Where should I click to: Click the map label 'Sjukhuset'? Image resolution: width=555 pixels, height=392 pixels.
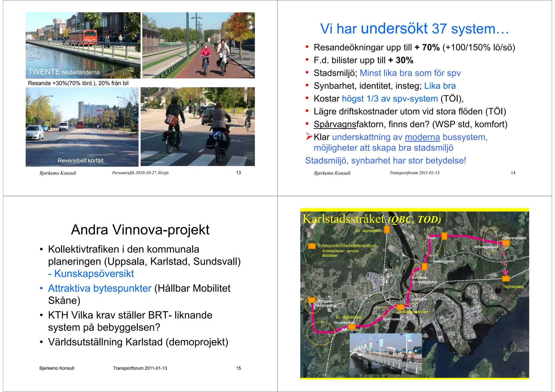click(x=392, y=319)
